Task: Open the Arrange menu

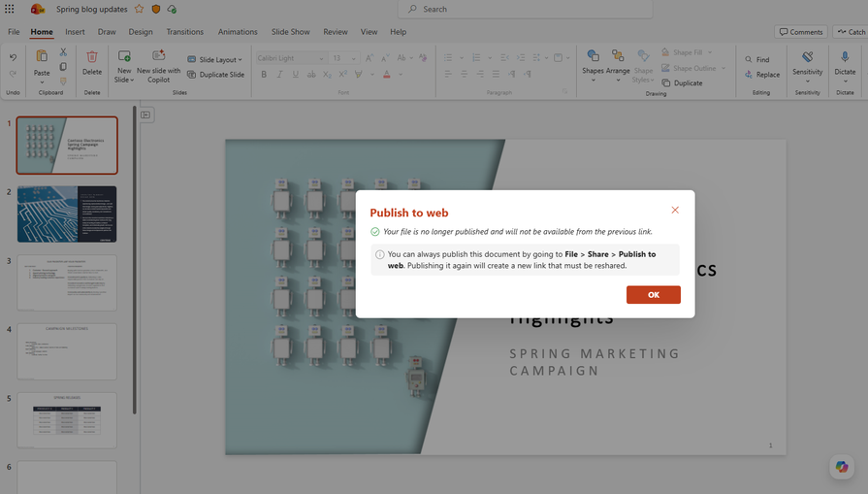Action: pos(618,66)
